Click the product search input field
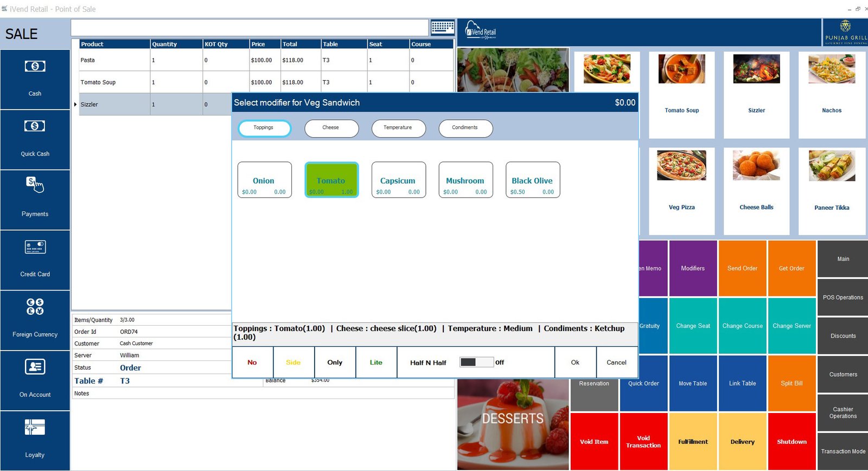 (x=250, y=28)
